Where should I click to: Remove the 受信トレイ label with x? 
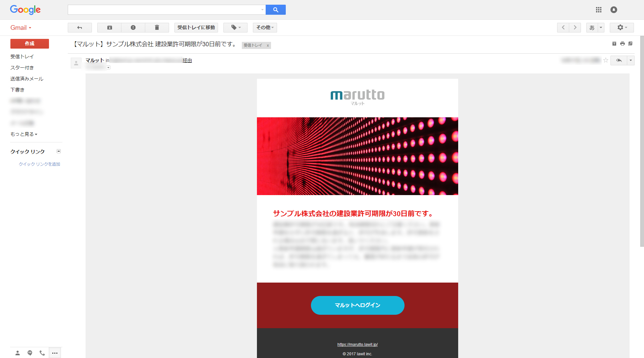pyautogui.click(x=268, y=46)
